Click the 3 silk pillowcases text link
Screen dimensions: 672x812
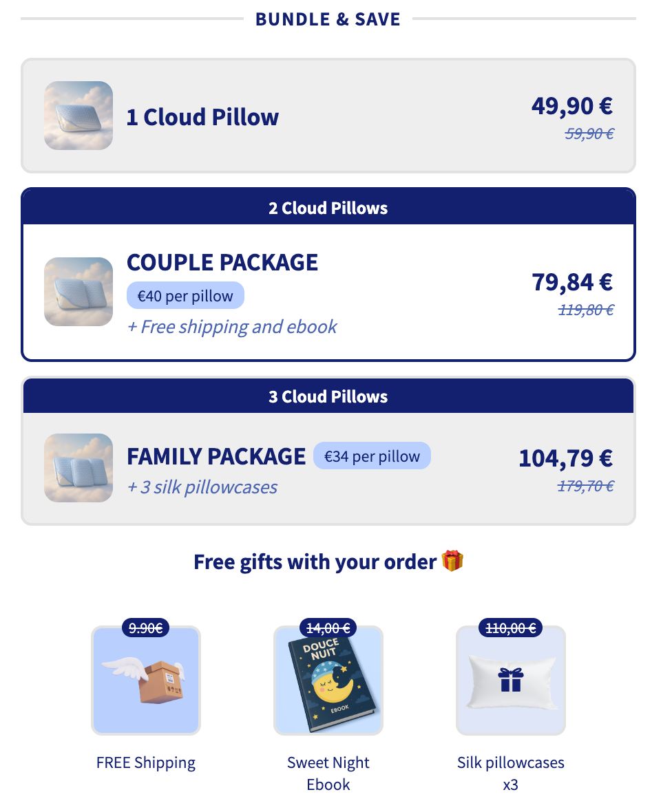pos(201,487)
